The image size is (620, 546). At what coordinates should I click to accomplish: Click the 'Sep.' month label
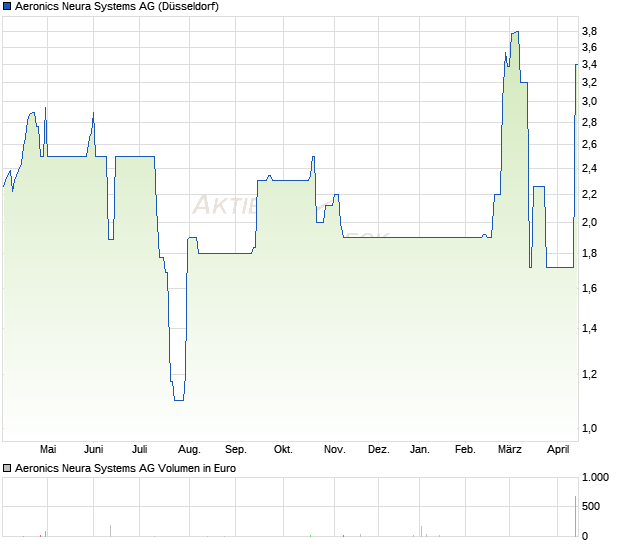point(236,449)
